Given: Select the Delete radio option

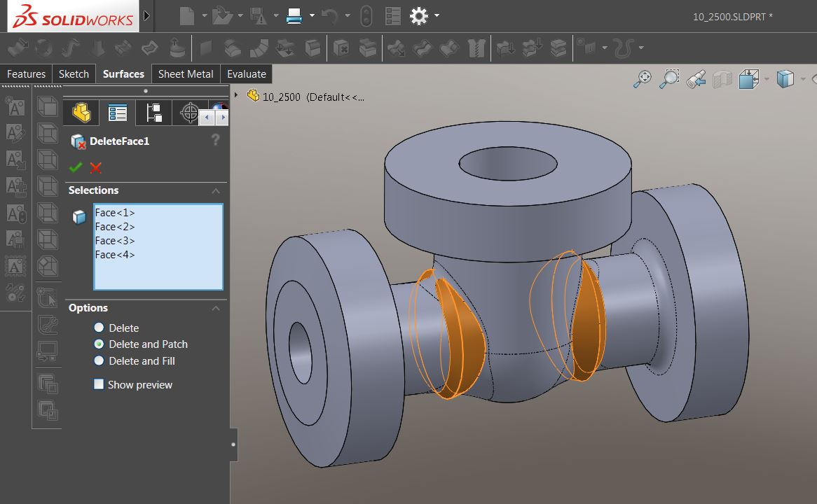Looking at the screenshot, I should coord(99,328).
